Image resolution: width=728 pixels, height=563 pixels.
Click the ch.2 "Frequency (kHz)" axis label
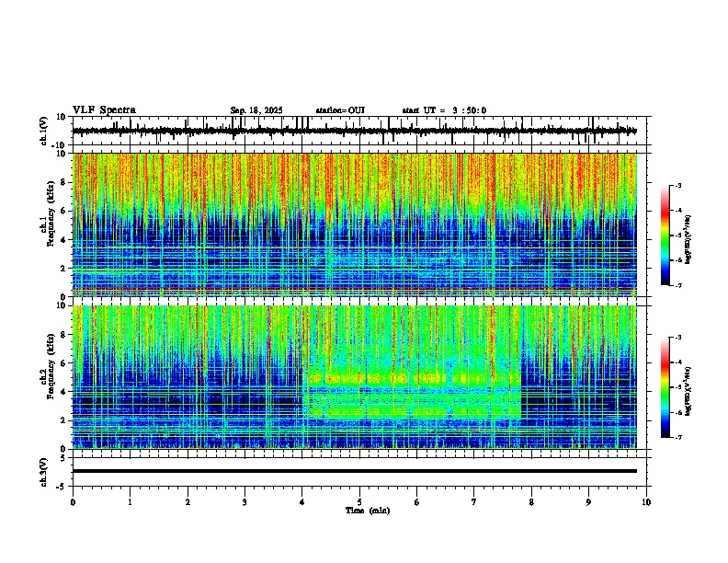(x=51, y=366)
